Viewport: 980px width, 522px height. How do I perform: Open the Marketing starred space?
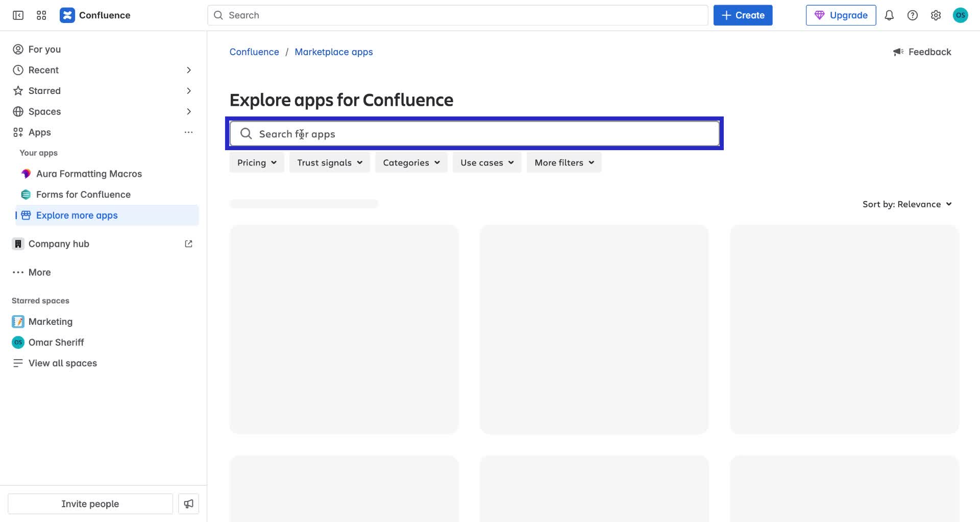point(51,321)
